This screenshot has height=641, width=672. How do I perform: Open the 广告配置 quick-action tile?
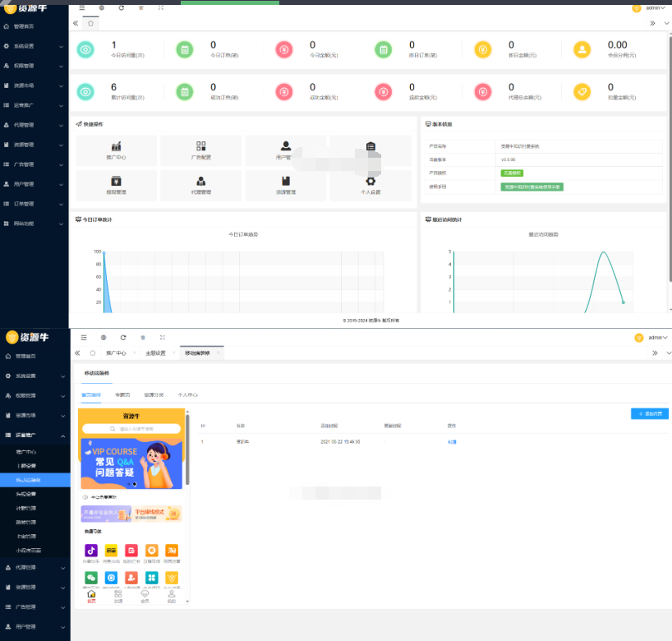[201, 150]
